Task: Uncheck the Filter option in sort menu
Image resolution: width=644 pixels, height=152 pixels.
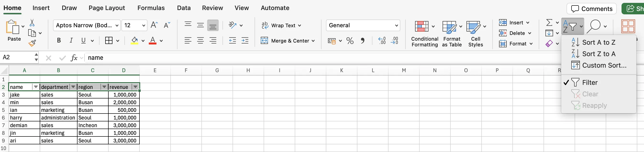Action: 589,83
